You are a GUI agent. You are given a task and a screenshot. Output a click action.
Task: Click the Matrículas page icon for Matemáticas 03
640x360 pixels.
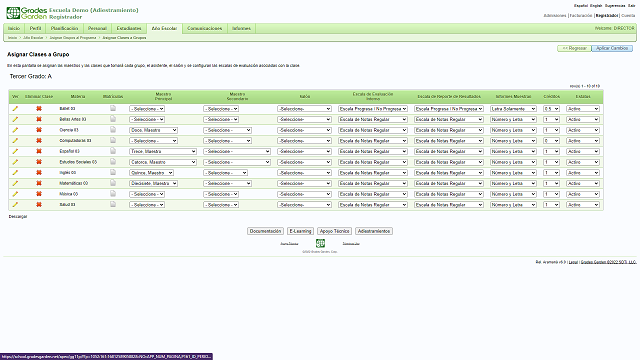[113, 183]
